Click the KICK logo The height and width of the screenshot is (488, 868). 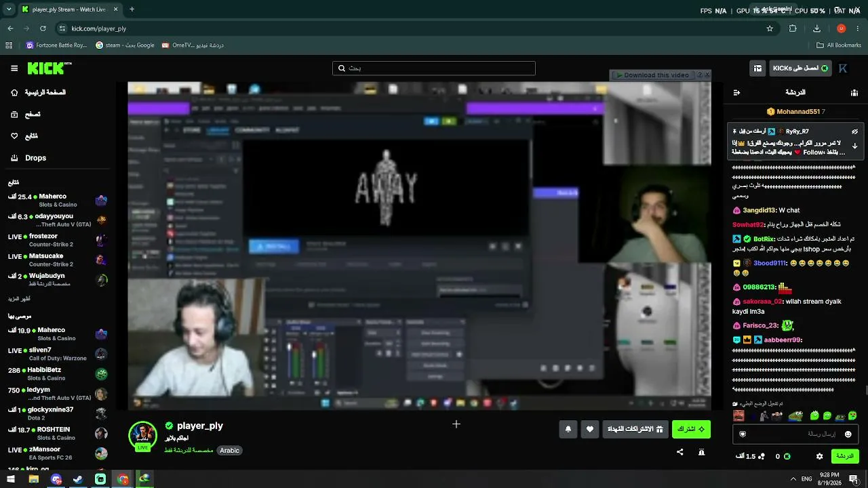click(49, 68)
